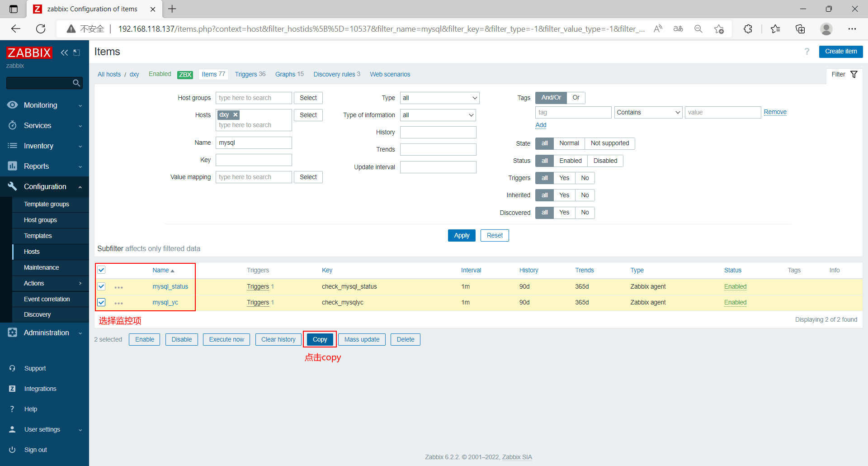Set Triggers filter to Yes
The width and height of the screenshot is (868, 466).
564,178
